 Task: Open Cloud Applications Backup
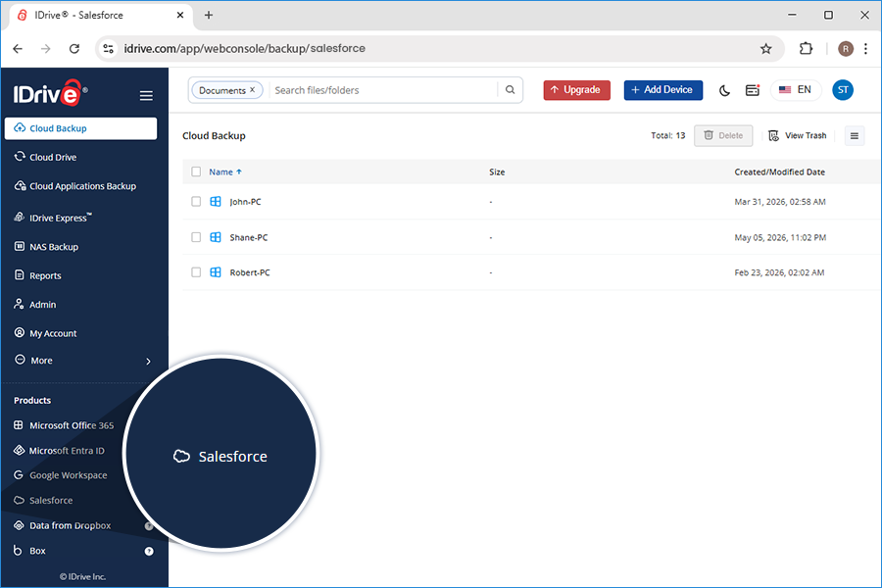pos(74,185)
